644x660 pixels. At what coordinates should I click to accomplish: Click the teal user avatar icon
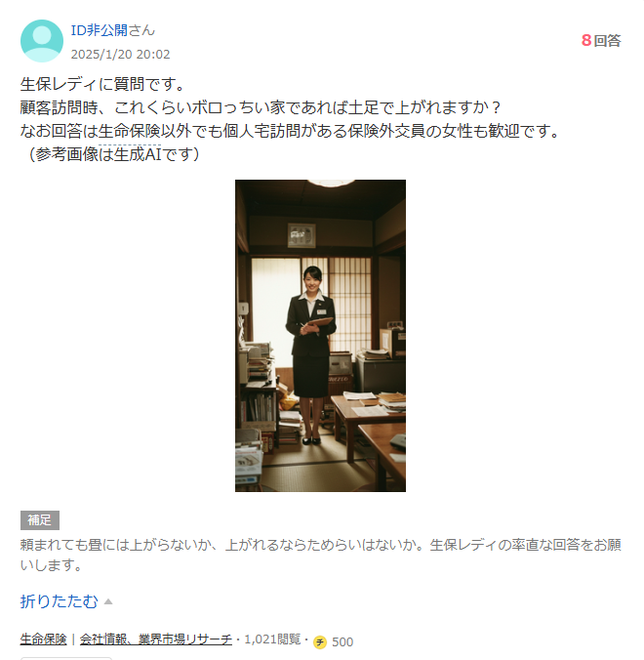(x=42, y=41)
